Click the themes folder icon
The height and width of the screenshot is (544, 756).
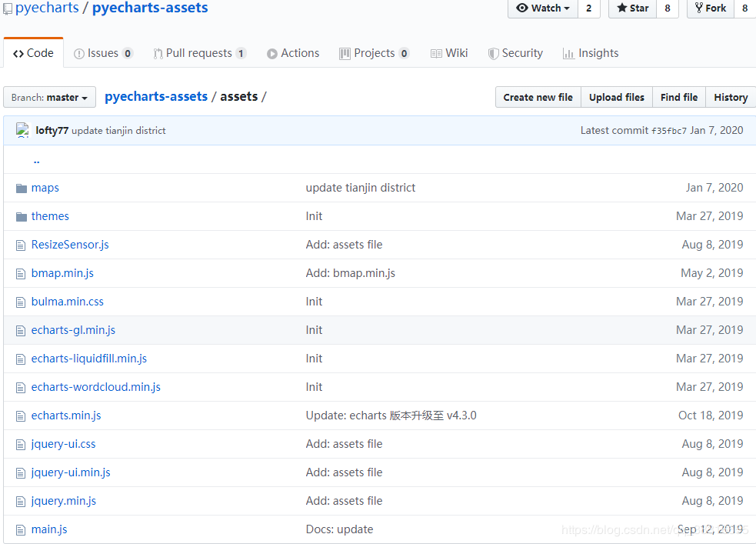click(x=22, y=216)
